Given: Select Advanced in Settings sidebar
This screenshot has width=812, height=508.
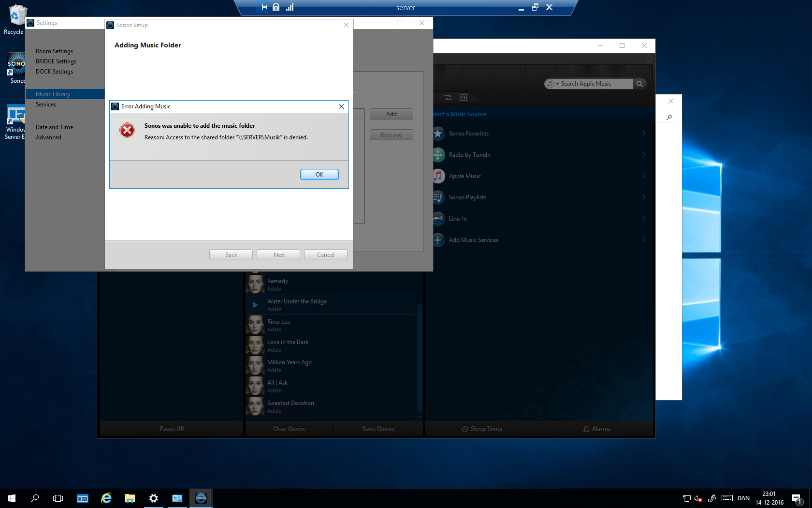Looking at the screenshot, I should [x=48, y=137].
